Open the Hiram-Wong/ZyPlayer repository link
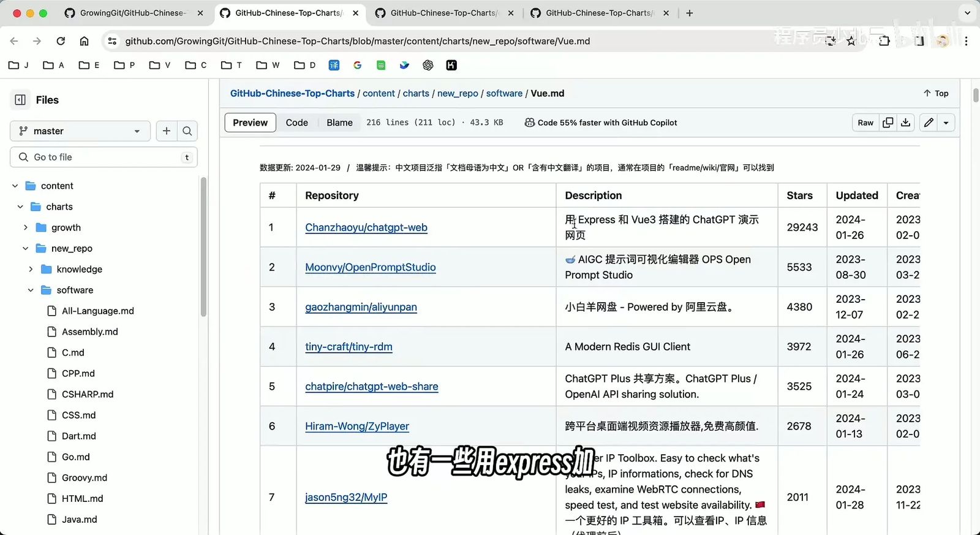This screenshot has height=535, width=980. click(x=357, y=427)
